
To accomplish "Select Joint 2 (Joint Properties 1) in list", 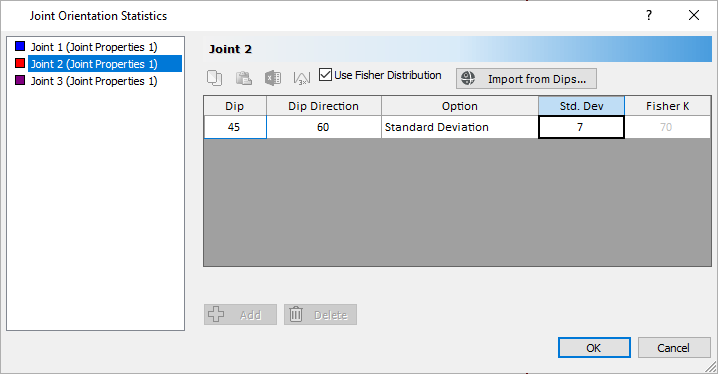I will (x=105, y=64).
